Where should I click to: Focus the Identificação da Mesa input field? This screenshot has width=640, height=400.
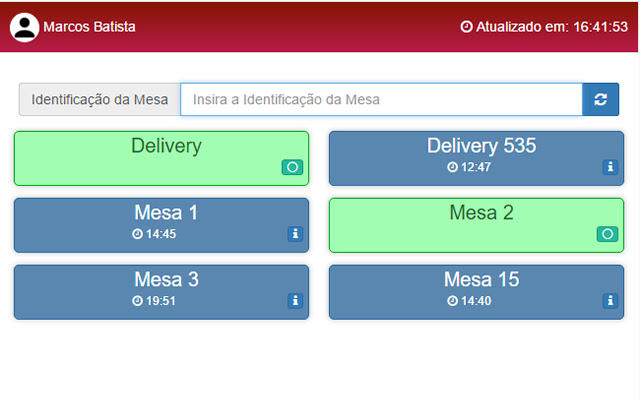[380, 100]
